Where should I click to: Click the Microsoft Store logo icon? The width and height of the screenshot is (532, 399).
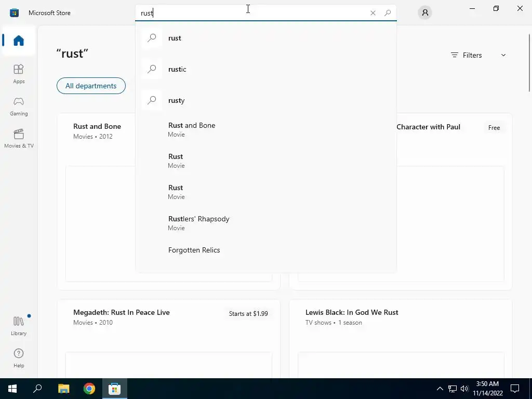[x=14, y=13]
